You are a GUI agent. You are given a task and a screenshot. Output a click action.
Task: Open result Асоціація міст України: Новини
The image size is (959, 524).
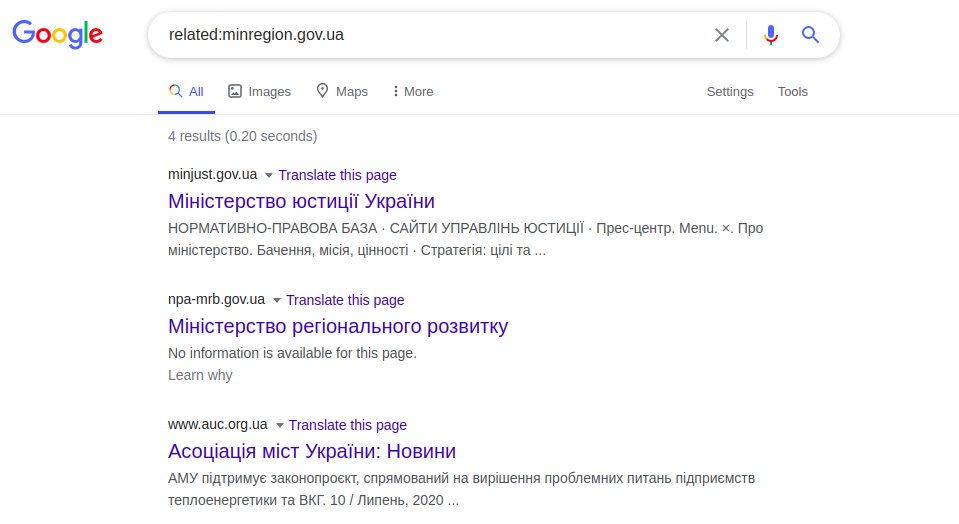point(312,451)
